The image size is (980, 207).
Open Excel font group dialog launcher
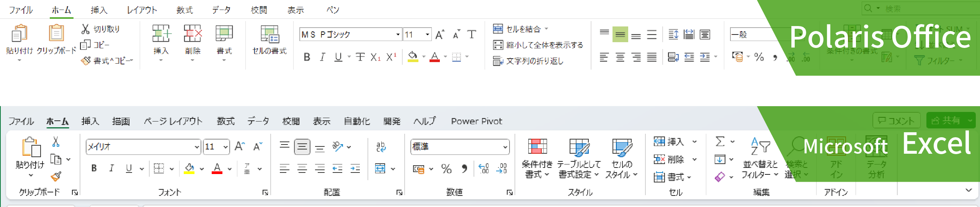tap(265, 192)
